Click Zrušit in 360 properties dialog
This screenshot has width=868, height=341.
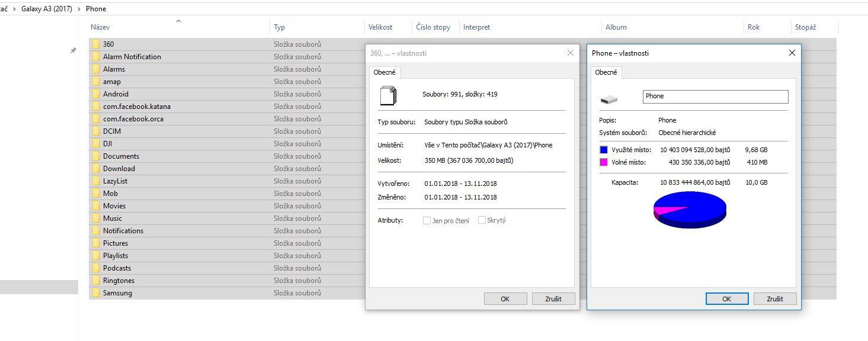553,299
